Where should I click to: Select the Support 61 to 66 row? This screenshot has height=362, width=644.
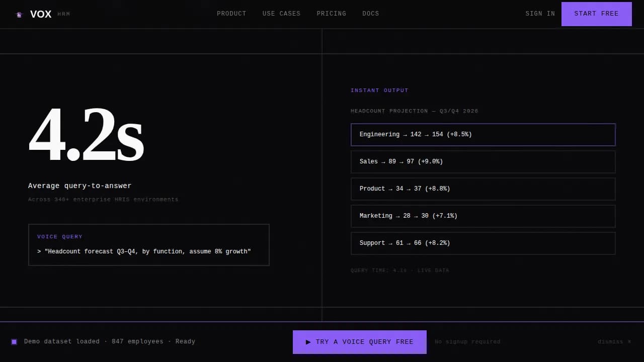(483, 243)
